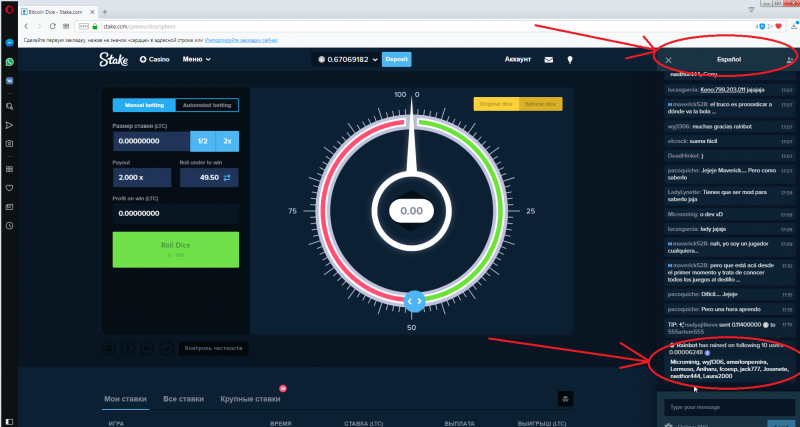Close the chat panel with X
Image resolution: width=800 pixels, height=427 pixels.
coord(668,60)
